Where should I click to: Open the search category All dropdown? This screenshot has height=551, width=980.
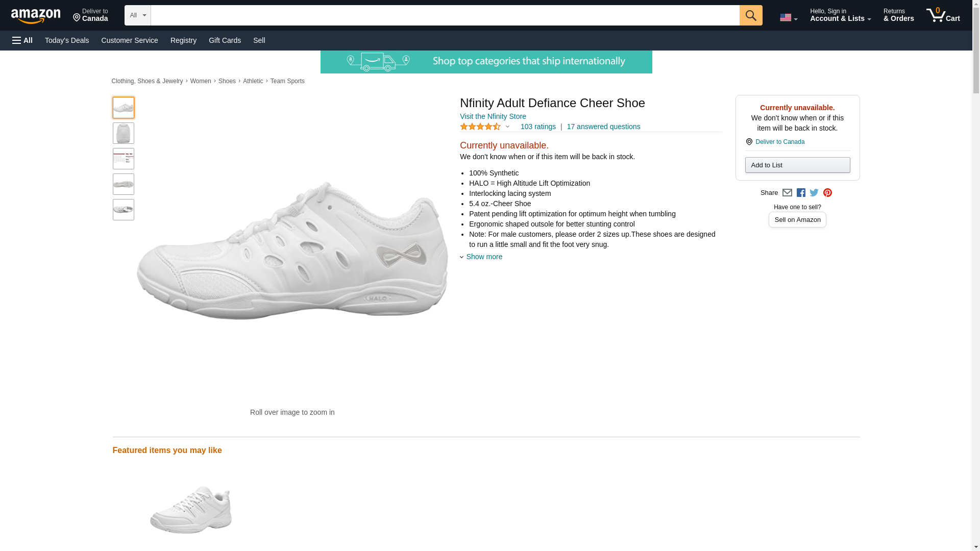(x=137, y=15)
